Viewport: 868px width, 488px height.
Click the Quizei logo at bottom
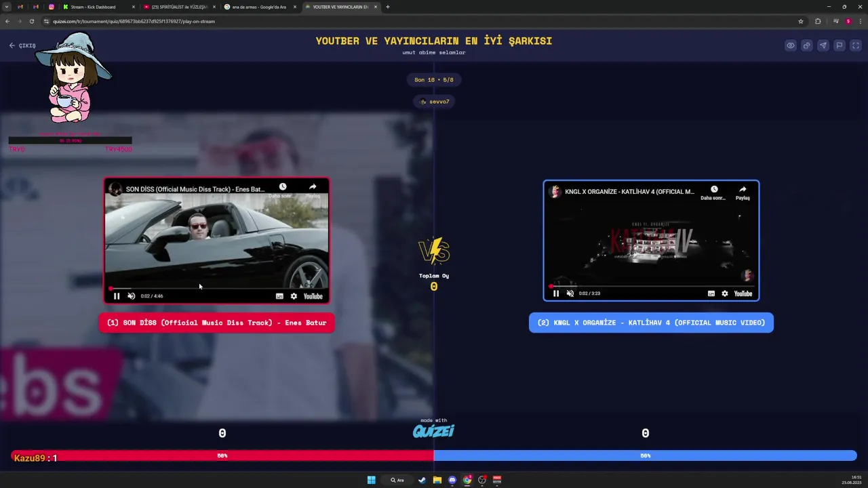[434, 430]
